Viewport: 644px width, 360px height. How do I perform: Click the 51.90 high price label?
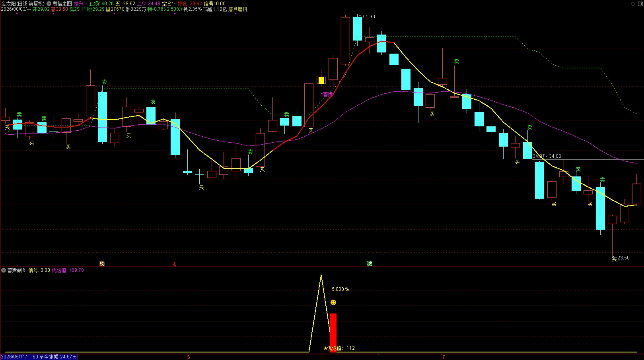coord(369,17)
